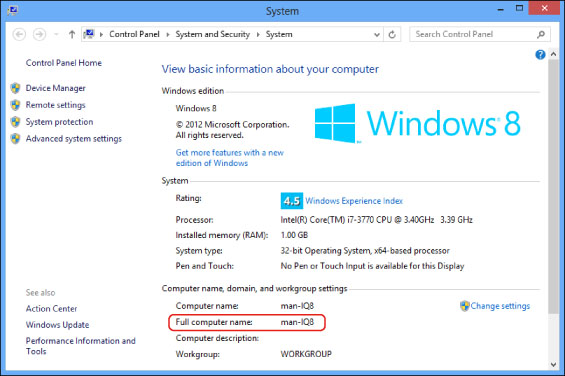Click the shield icon next to Device Manager
Viewport: 565px width, 376px height.
15,88
